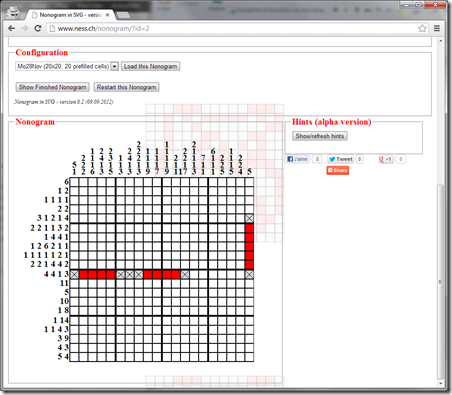The image size is (452, 395).
Task: Click the Facebook J'aime like icon
Action: pyautogui.click(x=298, y=159)
